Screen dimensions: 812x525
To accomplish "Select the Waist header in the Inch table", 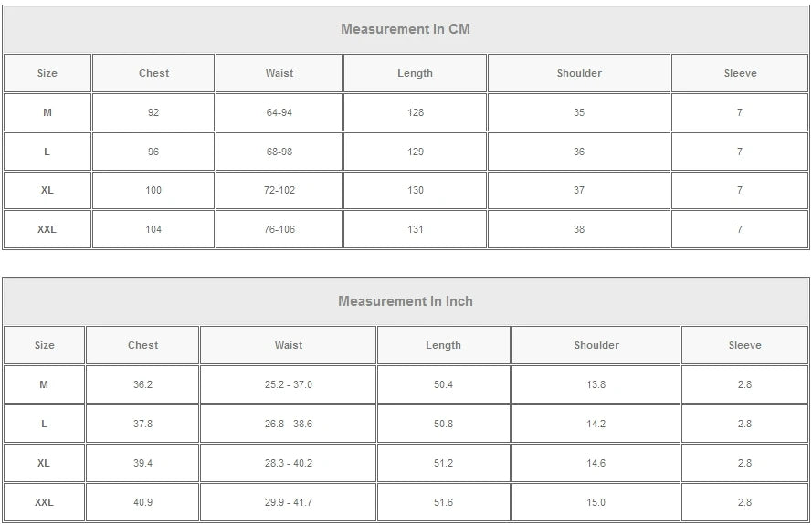I will pos(289,345).
